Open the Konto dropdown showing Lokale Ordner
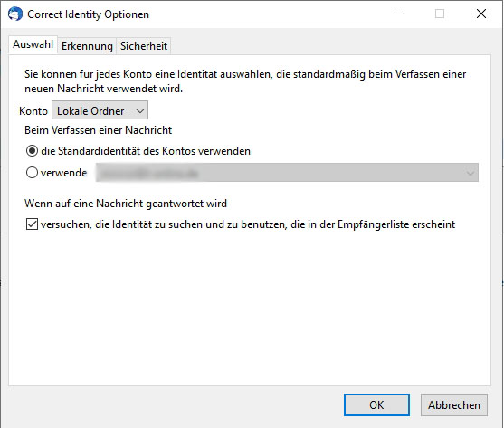This screenshot has height=428, width=504. pyautogui.click(x=100, y=111)
